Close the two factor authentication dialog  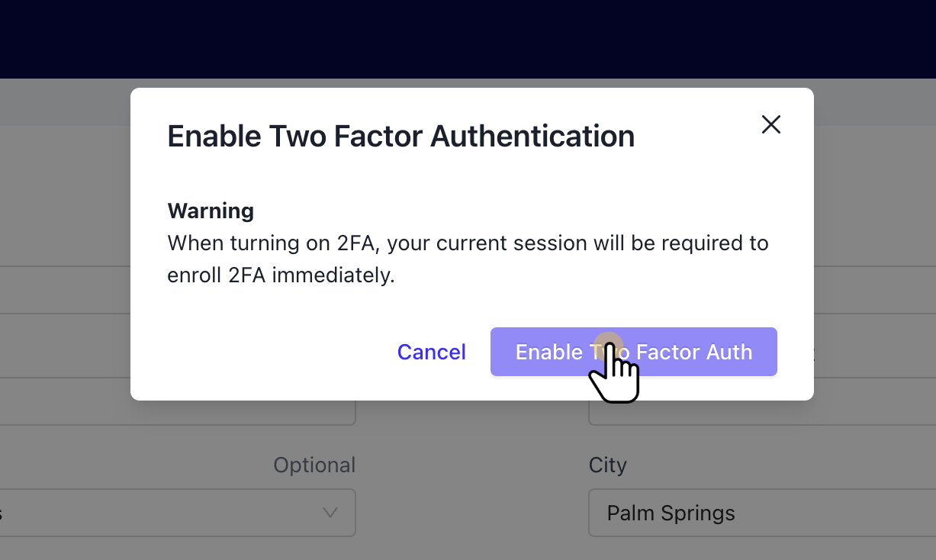click(771, 124)
